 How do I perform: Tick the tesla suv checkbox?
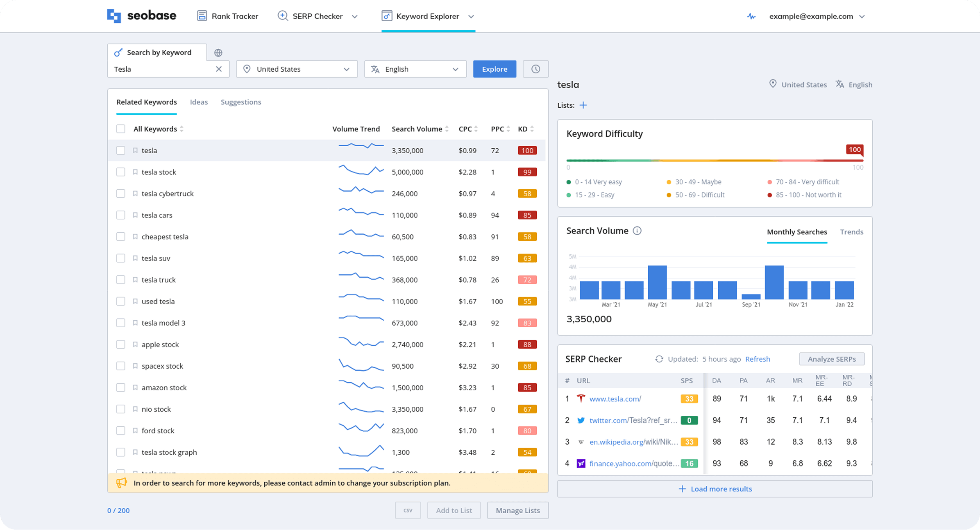(x=120, y=258)
